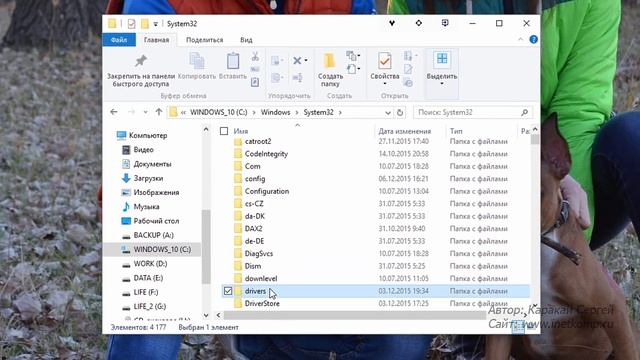
Task: Click the Edit icon in Открыть group
Action: (x=408, y=69)
